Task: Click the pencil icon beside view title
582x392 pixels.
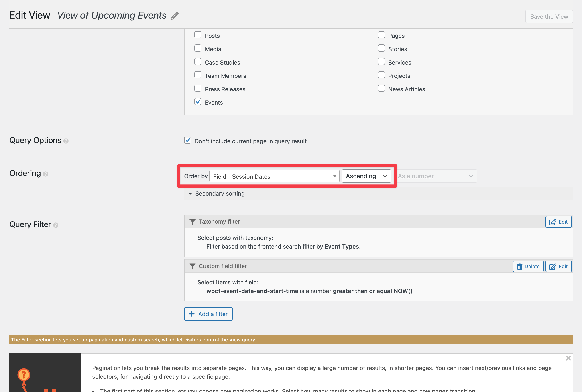Action: tap(175, 16)
